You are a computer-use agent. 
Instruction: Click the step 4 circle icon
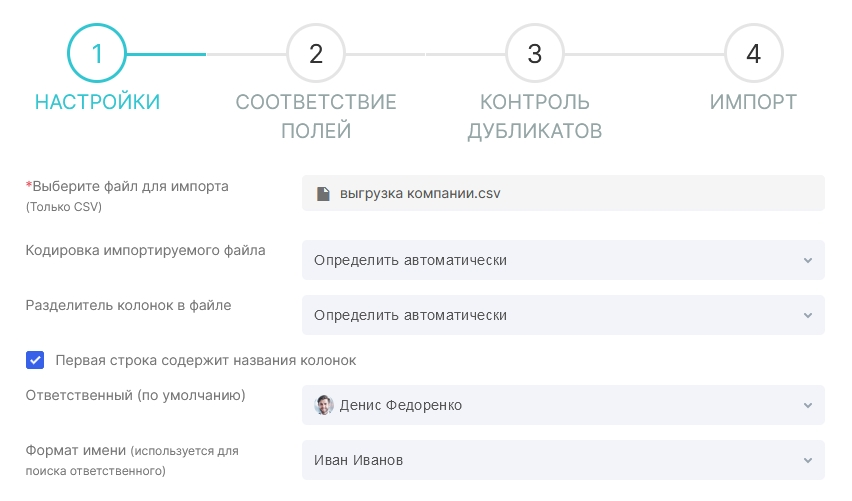[x=754, y=53]
